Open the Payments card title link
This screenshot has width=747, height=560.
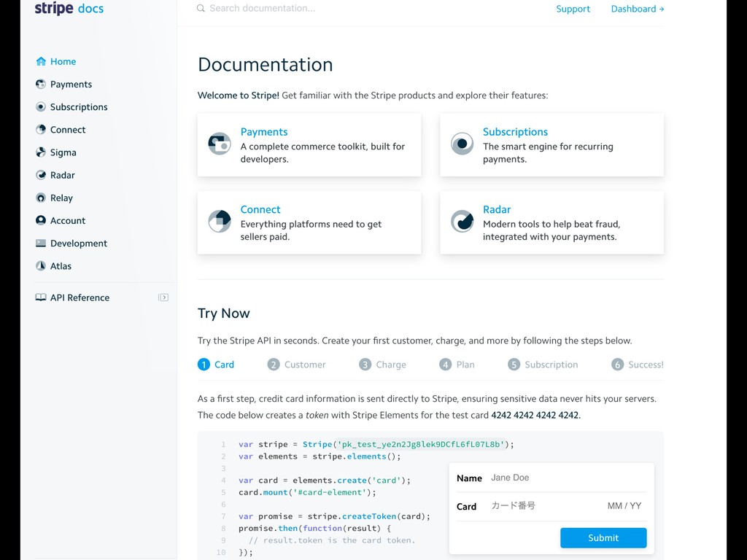[264, 131]
